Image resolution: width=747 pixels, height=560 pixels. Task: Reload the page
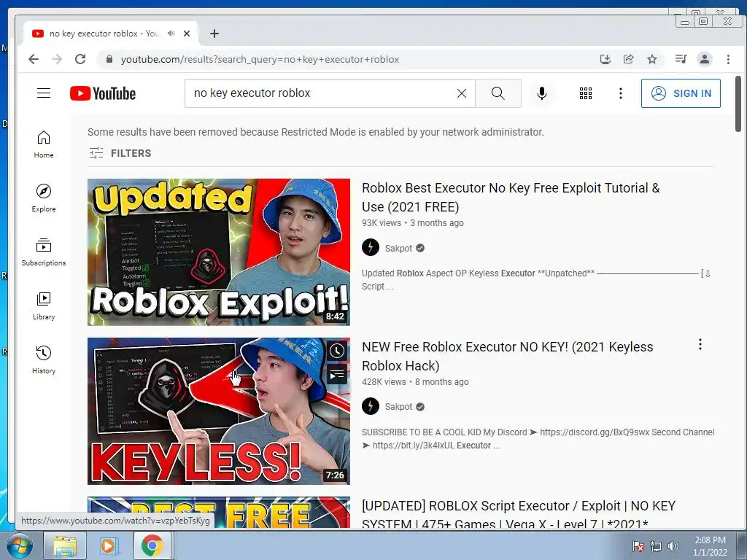pyautogui.click(x=80, y=59)
